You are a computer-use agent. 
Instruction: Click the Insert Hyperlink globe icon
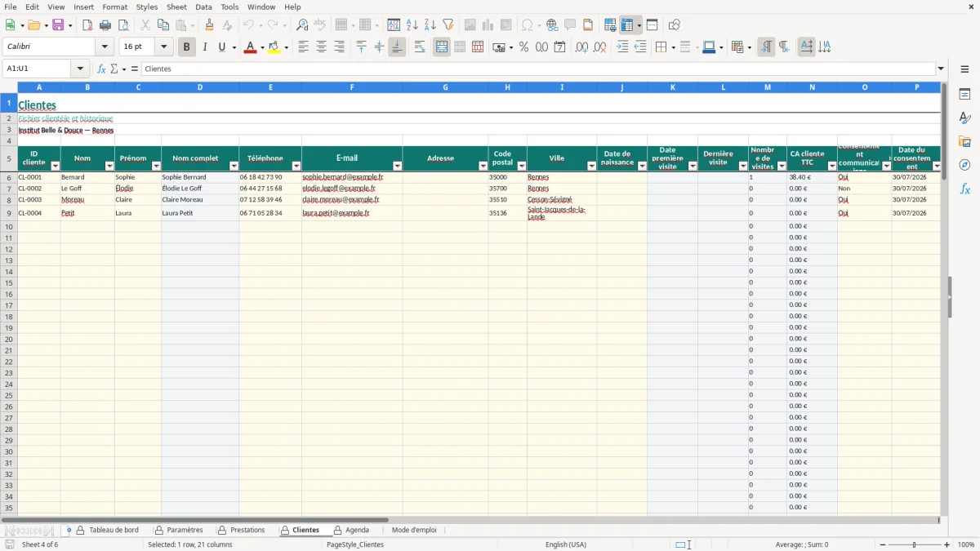552,25
